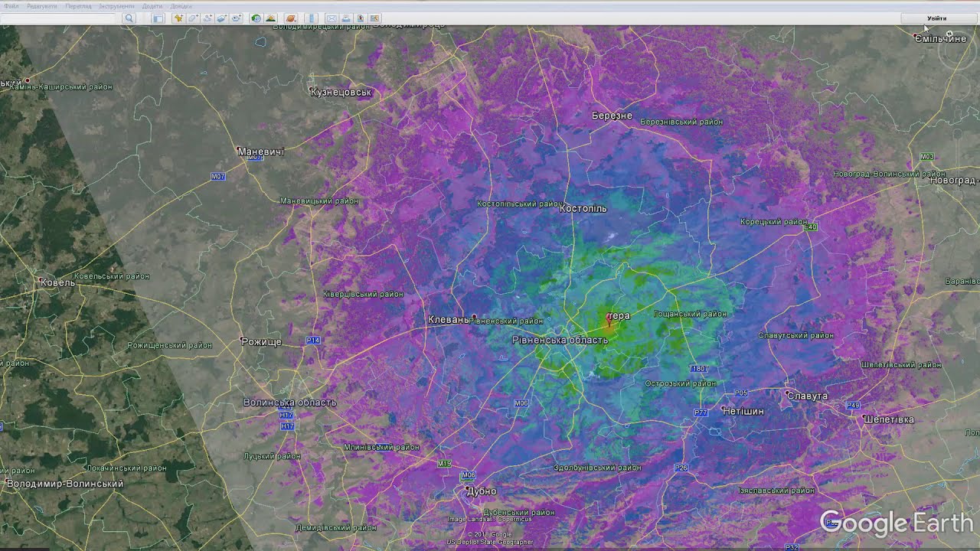The width and height of the screenshot is (980, 551).
Task: Click the Волинська область region label
Action: [290, 403]
